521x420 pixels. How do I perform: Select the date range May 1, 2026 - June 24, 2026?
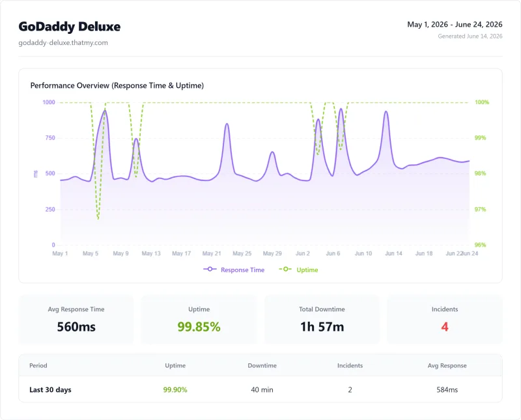click(x=455, y=25)
